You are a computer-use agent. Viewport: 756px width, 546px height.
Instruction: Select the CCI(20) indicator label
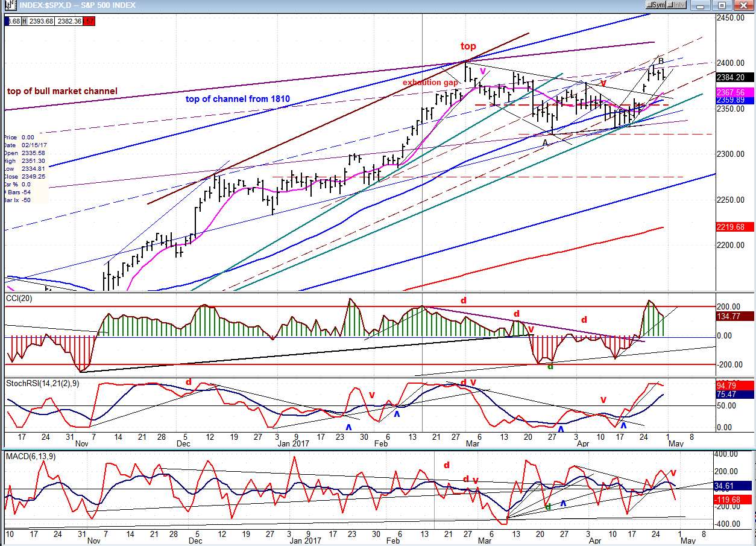(x=19, y=298)
